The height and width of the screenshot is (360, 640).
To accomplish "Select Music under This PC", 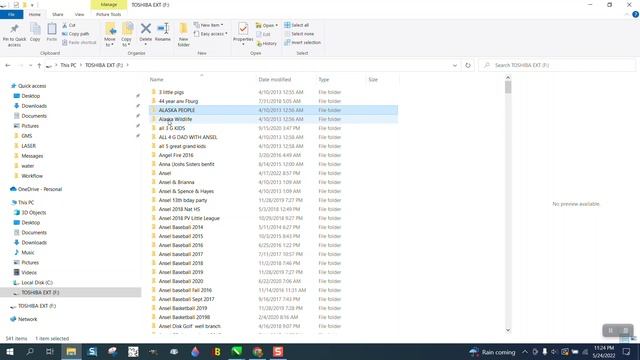I will (x=28, y=253).
